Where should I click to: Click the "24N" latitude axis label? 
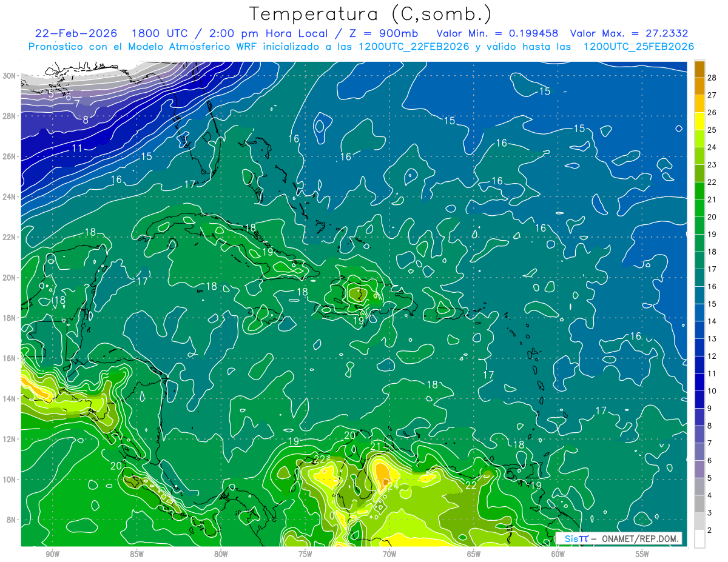pos(10,197)
